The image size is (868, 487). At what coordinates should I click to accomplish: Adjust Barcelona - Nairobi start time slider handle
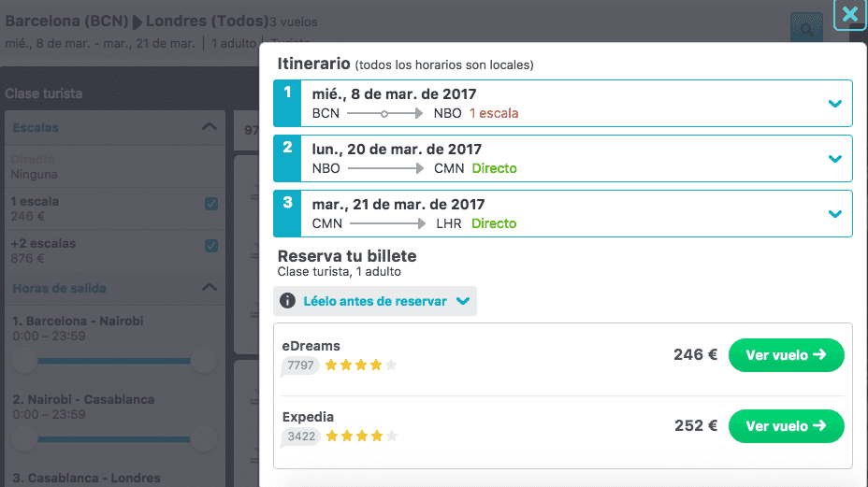(24, 360)
